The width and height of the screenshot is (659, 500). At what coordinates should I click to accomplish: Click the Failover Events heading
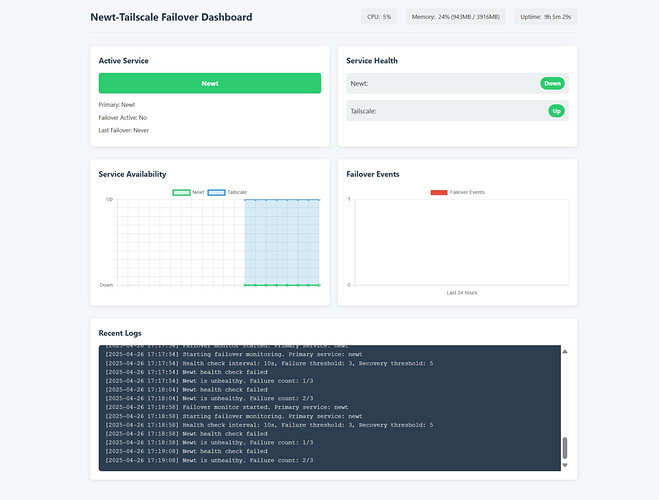coord(373,174)
